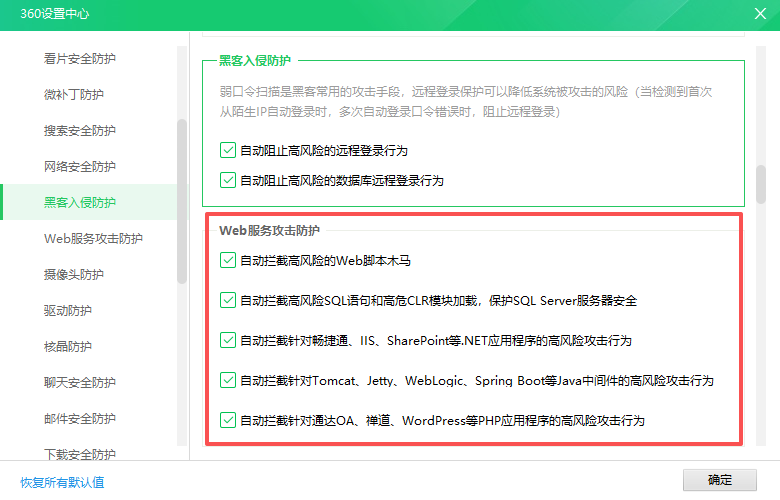Click 黑客入侵防护 sidebar entry
This screenshot has width=780, height=500.
pyautogui.click(x=80, y=202)
